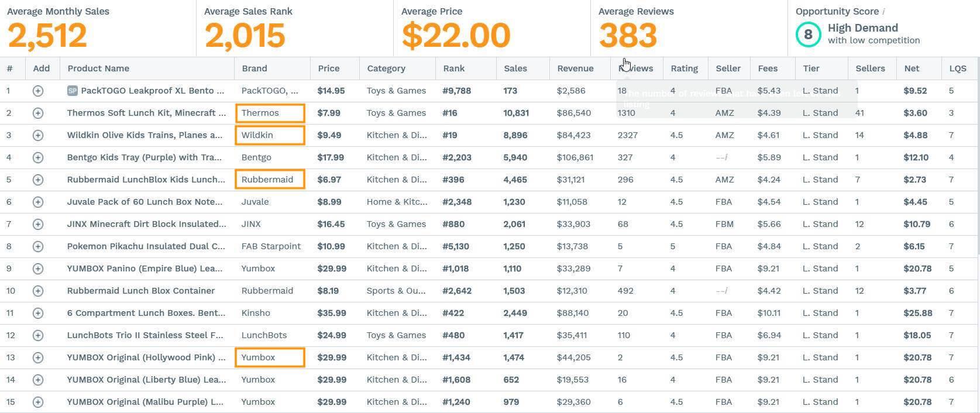Click the LQS column header

pos(958,68)
